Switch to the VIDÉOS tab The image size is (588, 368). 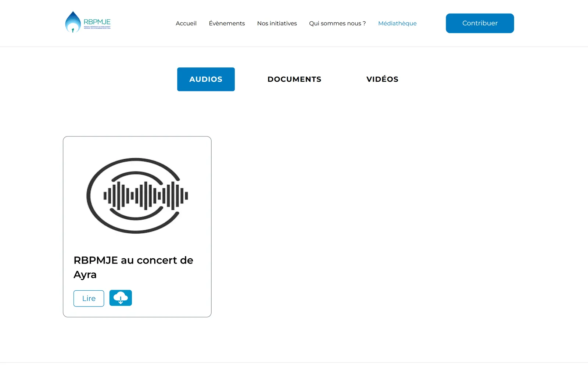(382, 79)
